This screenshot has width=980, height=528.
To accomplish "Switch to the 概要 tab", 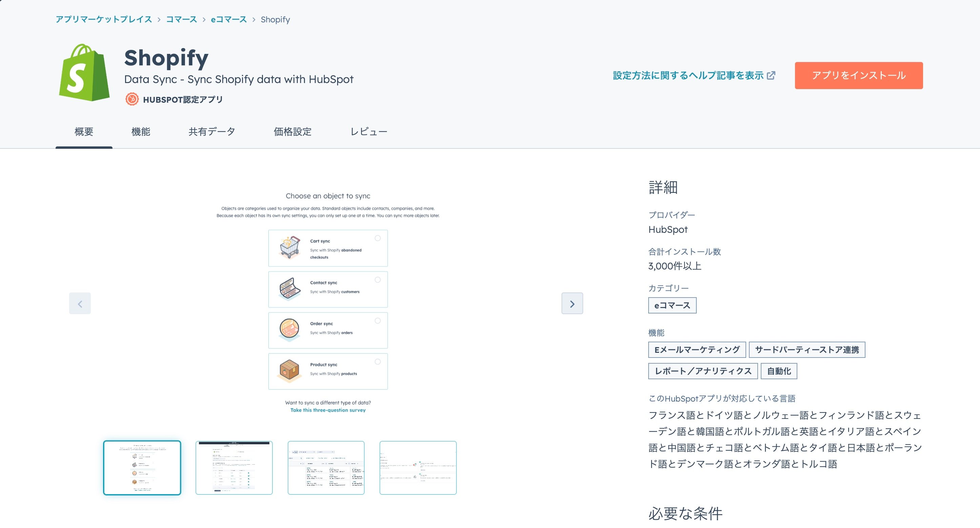I will [84, 131].
